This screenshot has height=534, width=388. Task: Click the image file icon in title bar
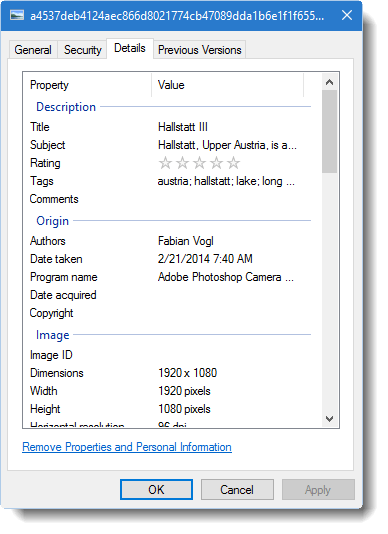point(17,16)
